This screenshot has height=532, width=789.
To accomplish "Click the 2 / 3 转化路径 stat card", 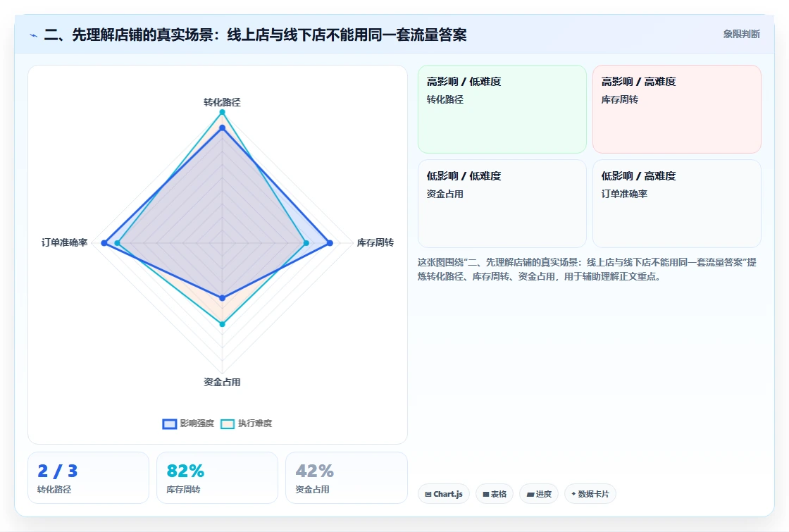I will [89, 478].
